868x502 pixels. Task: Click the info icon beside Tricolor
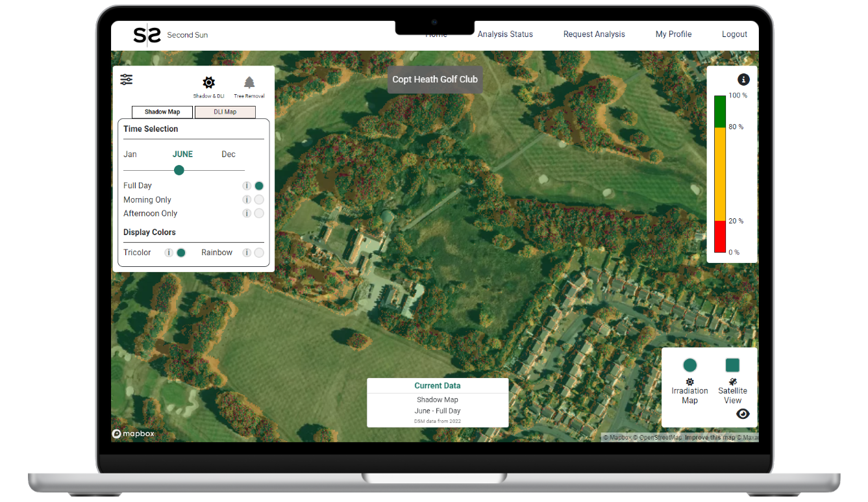169,253
